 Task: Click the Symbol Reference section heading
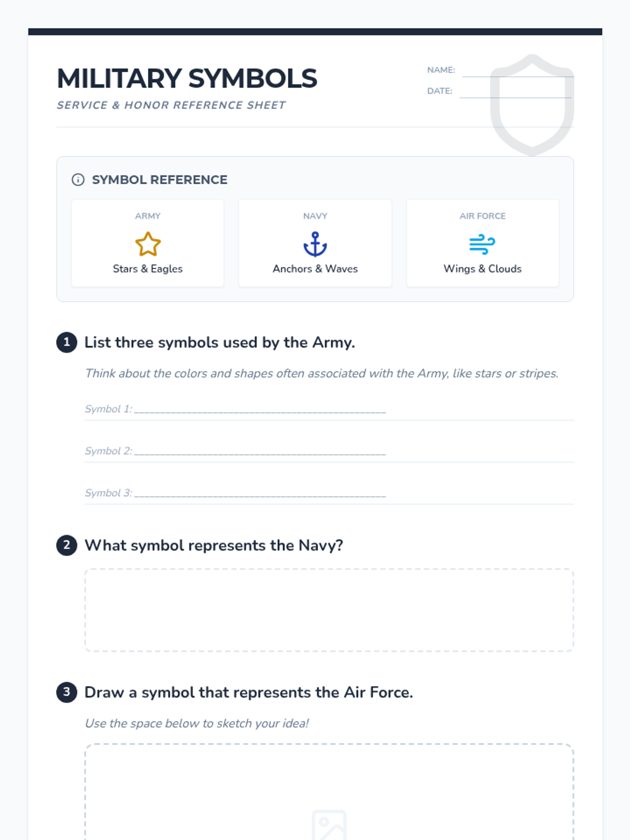[x=160, y=180]
